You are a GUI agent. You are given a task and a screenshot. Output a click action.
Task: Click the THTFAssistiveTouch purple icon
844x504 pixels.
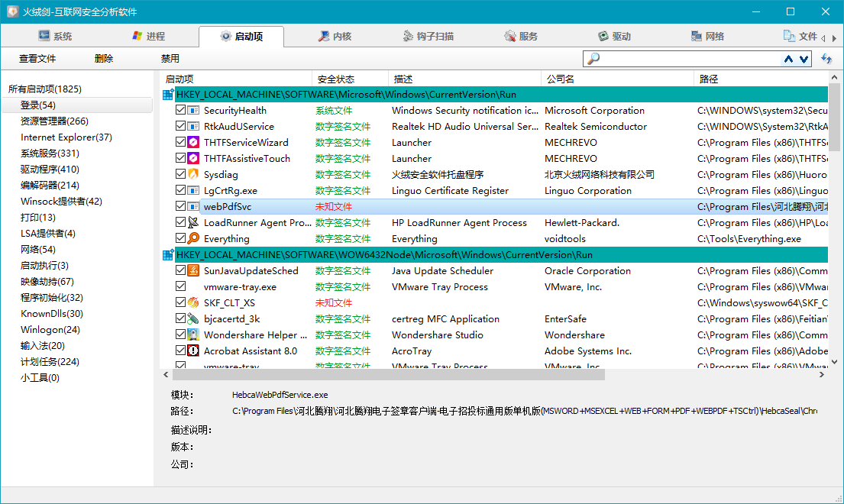point(193,158)
